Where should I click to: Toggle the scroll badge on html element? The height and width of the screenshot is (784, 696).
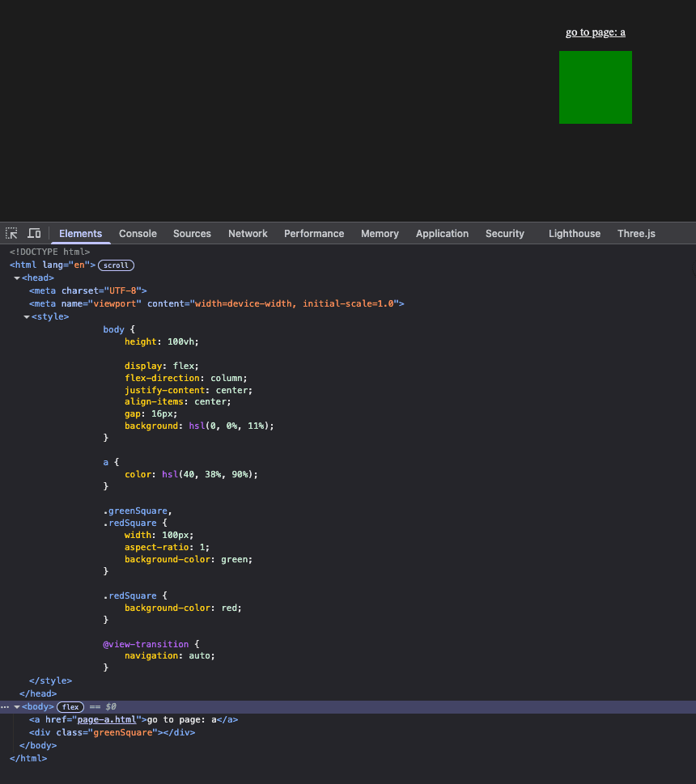click(x=116, y=265)
